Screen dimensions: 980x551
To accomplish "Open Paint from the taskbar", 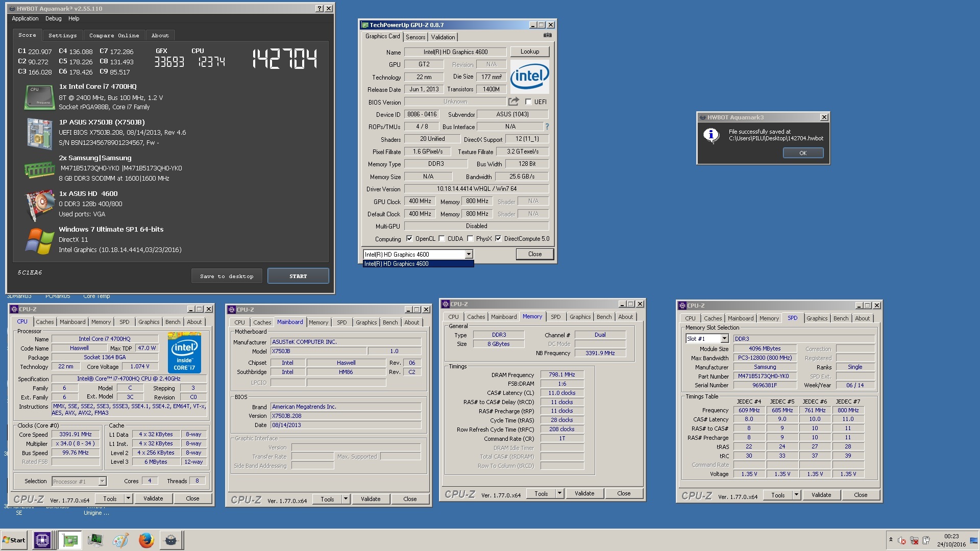I will 121,540.
